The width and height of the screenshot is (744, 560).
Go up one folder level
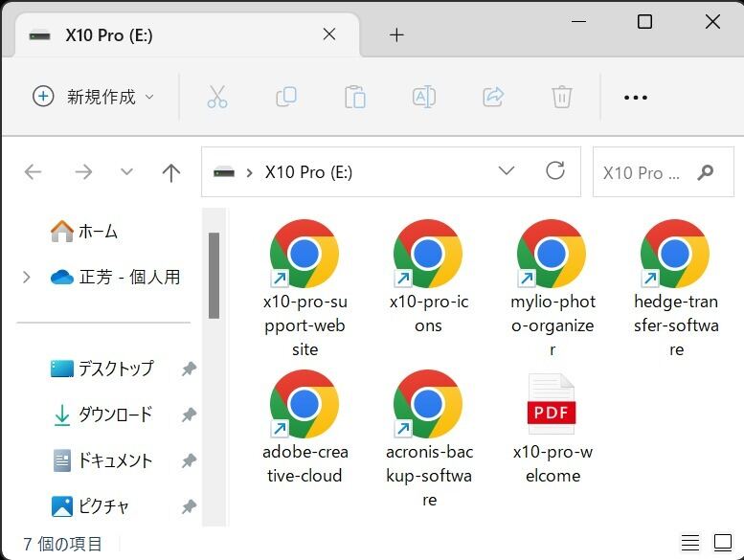(170, 173)
